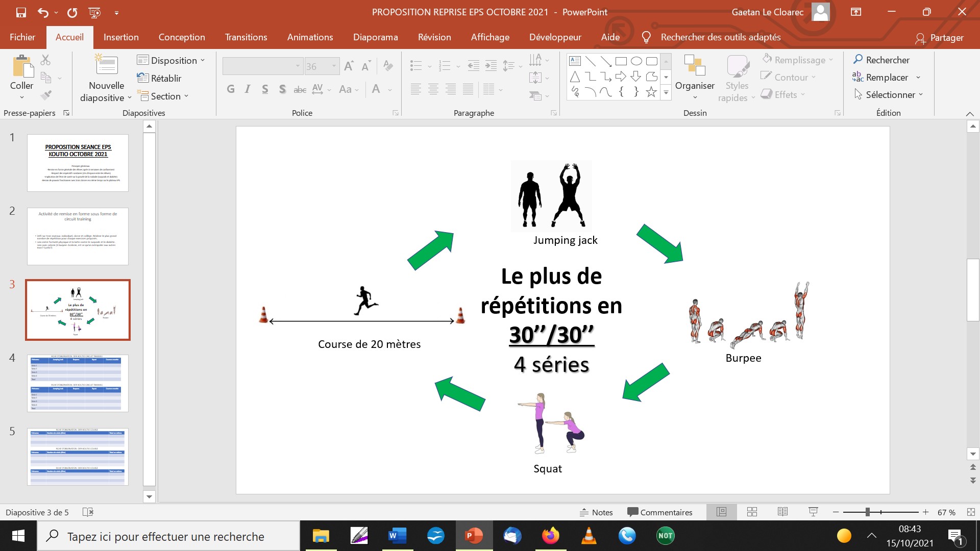Click the Nouvelle diapositive icon
The height and width of the screenshot is (551, 980).
(107, 65)
